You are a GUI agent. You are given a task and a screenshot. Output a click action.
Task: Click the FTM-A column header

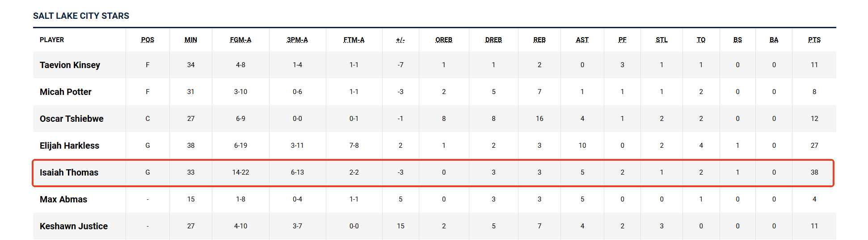[x=354, y=40]
